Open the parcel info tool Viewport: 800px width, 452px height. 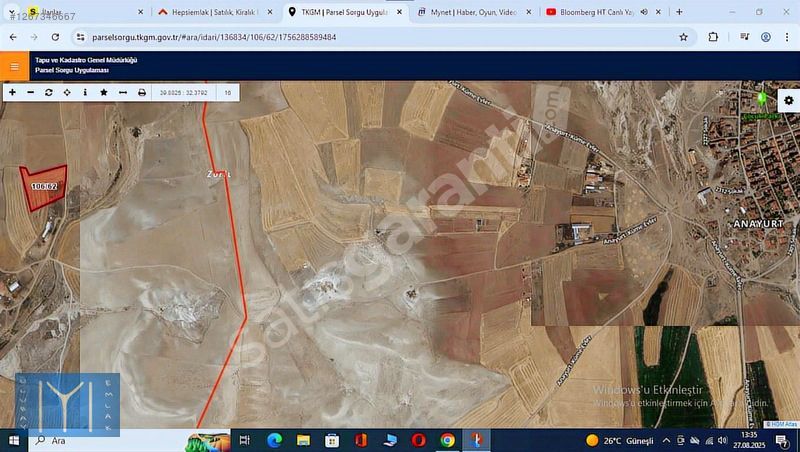point(85,92)
